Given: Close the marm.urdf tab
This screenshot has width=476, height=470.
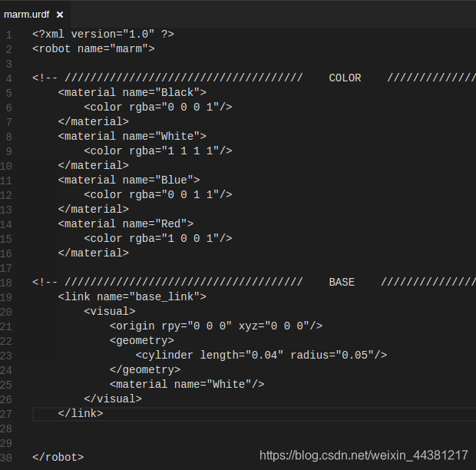Looking at the screenshot, I should coord(60,15).
